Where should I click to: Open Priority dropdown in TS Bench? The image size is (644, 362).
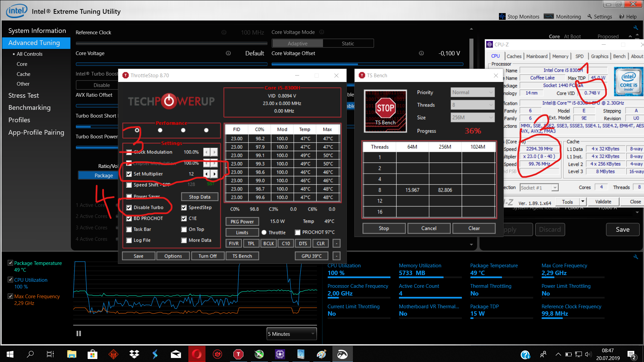click(x=472, y=92)
